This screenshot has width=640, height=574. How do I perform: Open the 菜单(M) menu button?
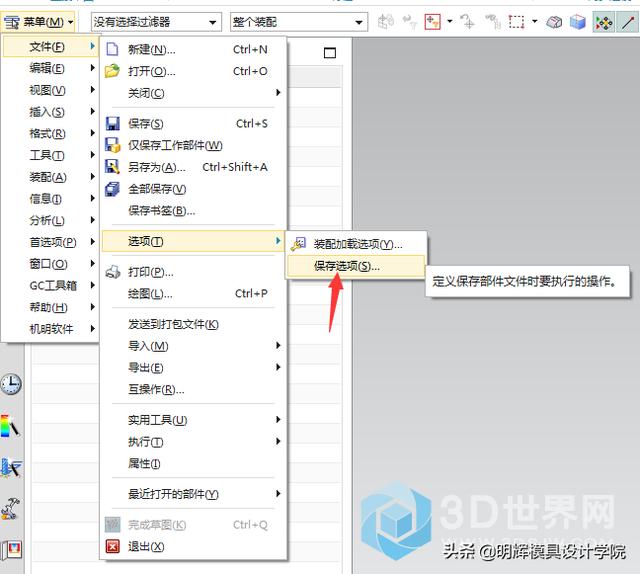coord(38,22)
